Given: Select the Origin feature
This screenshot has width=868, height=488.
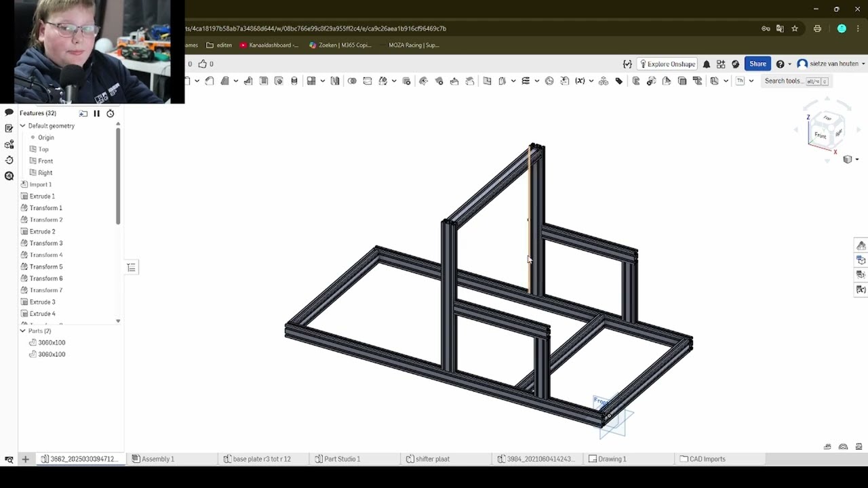Looking at the screenshot, I should (x=45, y=138).
